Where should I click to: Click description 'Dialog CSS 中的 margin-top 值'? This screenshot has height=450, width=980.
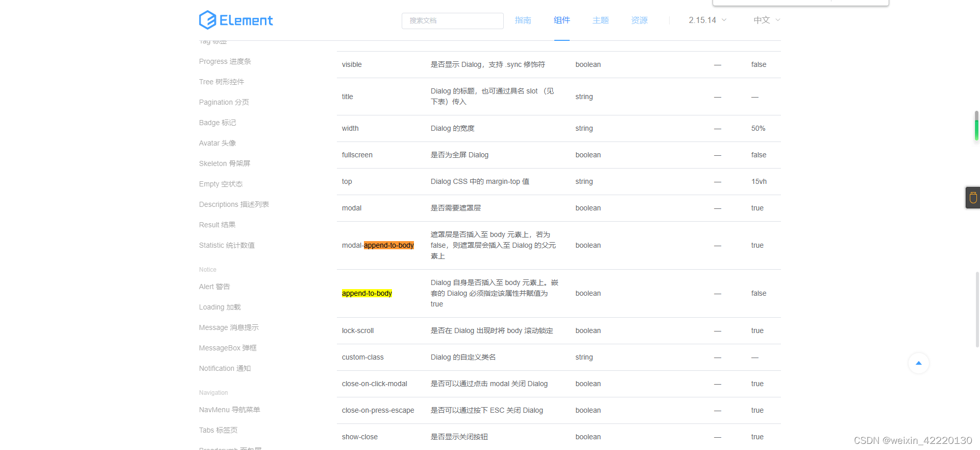480,181
